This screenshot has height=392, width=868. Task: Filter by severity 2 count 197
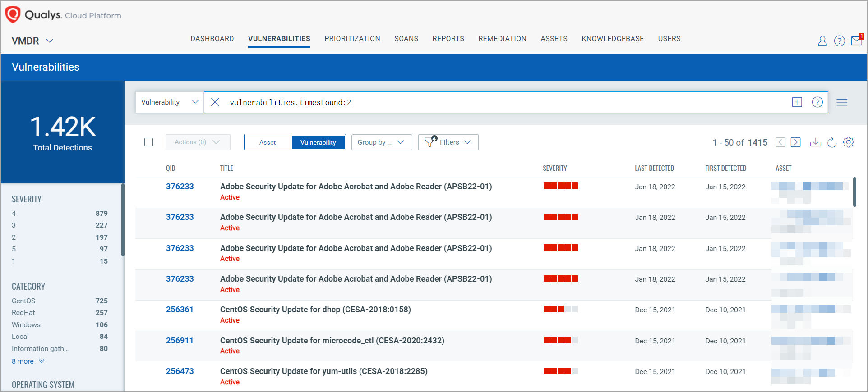60,237
